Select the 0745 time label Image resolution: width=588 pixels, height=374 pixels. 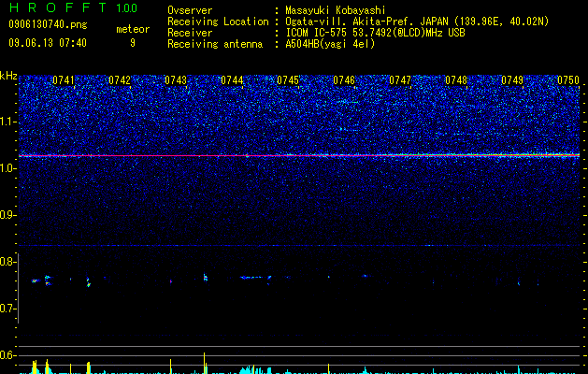click(x=288, y=80)
